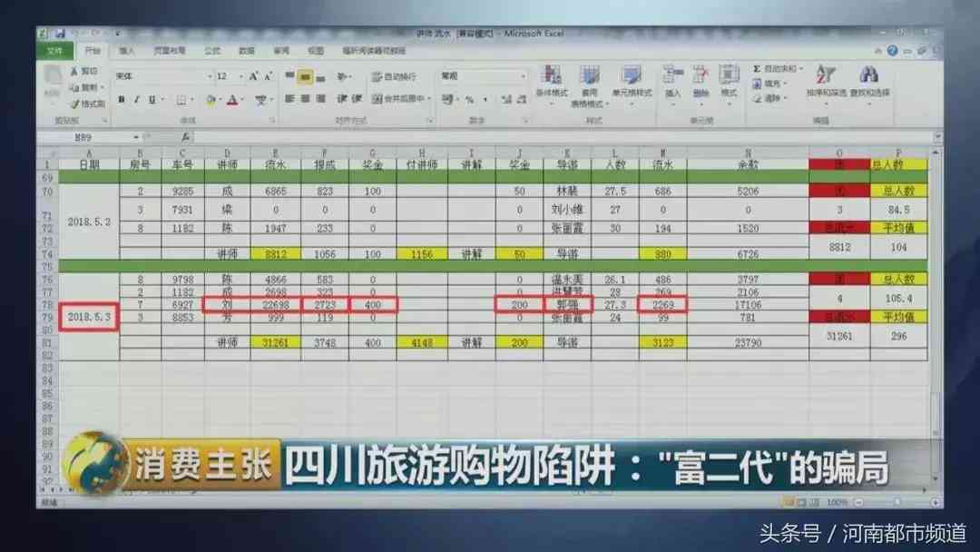Viewport: 980px width, 552px height.
Task: Open the green File tab
Action: (56, 51)
